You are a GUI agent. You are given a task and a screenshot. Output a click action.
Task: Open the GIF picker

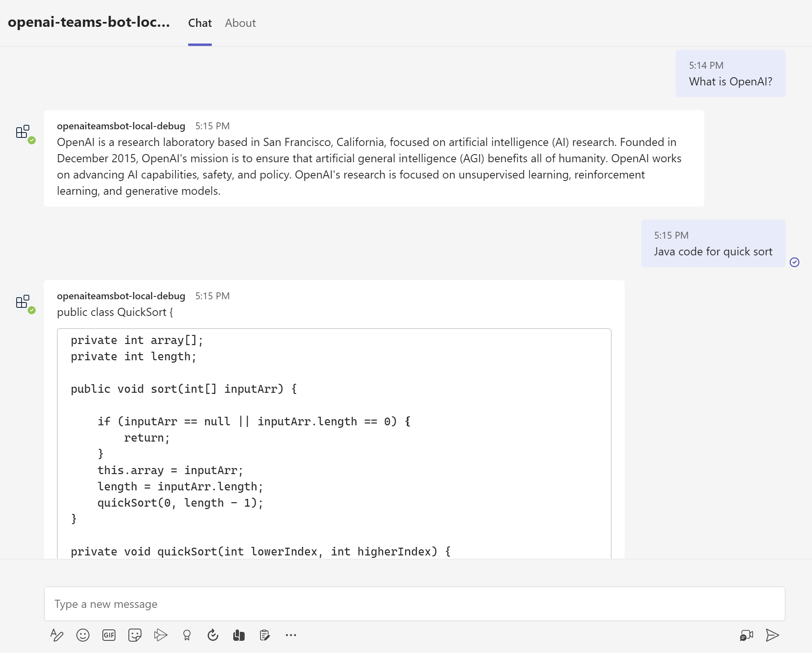click(109, 635)
